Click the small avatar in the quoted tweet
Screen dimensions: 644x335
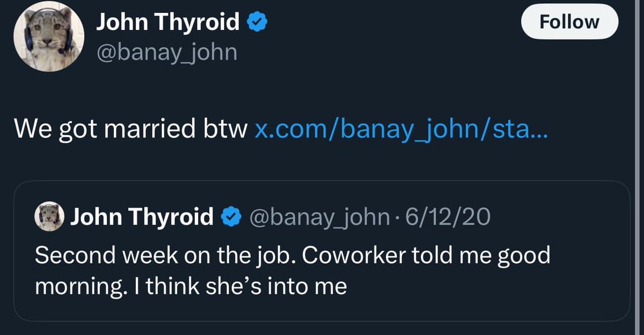coord(49,217)
